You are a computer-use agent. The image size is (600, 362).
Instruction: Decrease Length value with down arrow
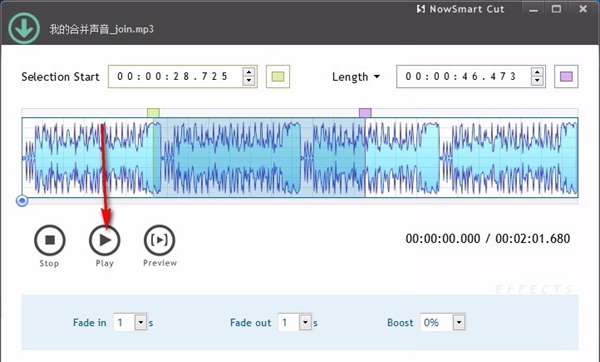click(537, 81)
